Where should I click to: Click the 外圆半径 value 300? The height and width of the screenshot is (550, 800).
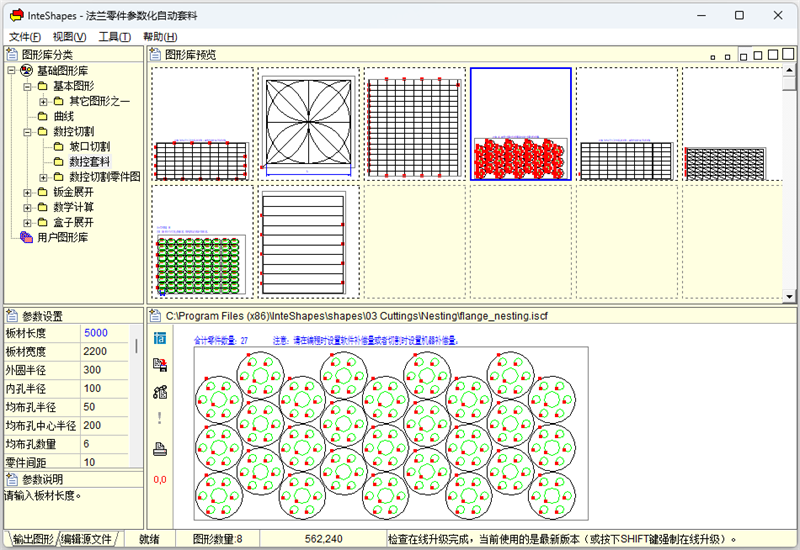pyautogui.click(x=104, y=370)
